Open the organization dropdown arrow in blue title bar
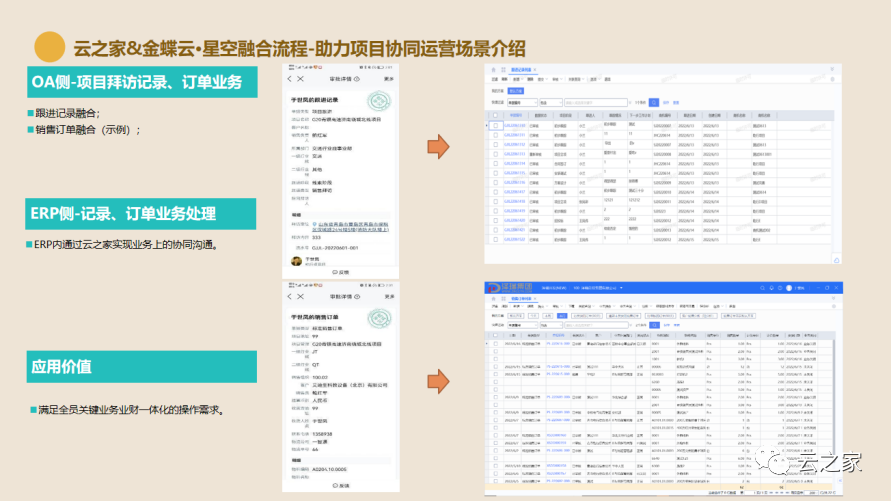The width and height of the screenshot is (891, 501). pos(621,288)
